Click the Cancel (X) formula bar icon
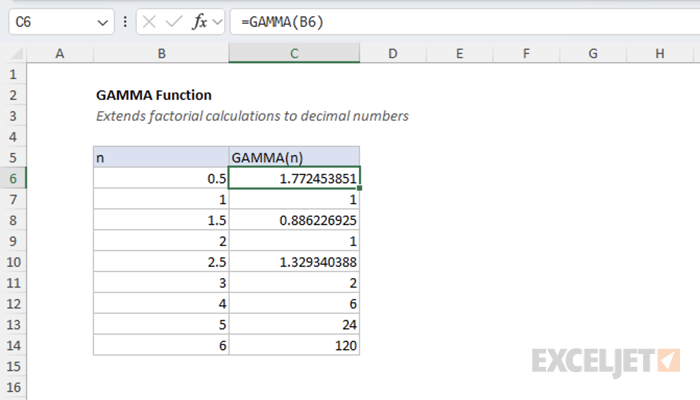 (149, 21)
